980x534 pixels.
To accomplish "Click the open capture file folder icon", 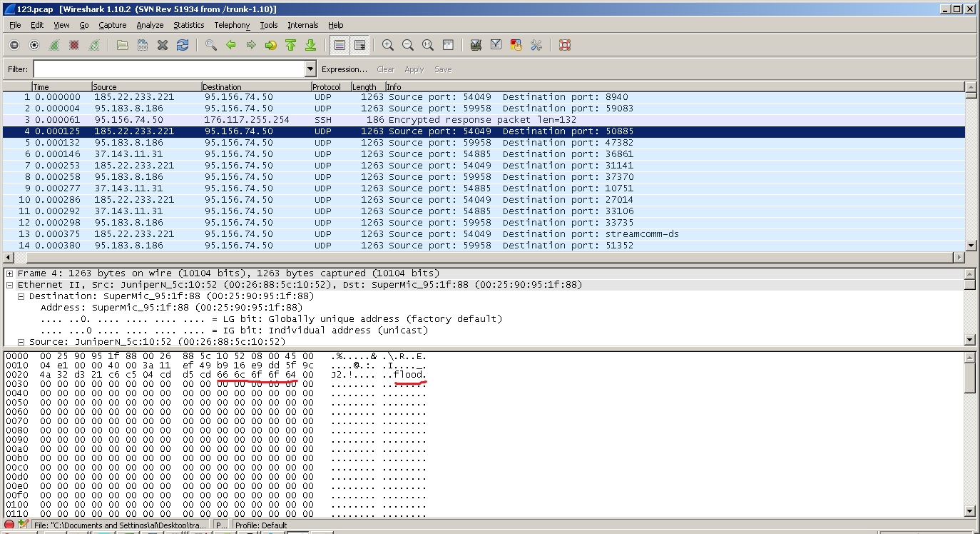I will point(123,45).
